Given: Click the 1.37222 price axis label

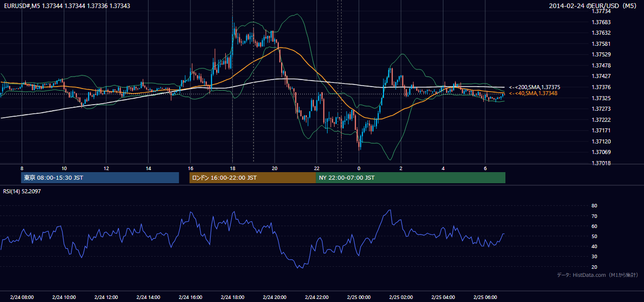Looking at the screenshot, I should pos(601,120).
